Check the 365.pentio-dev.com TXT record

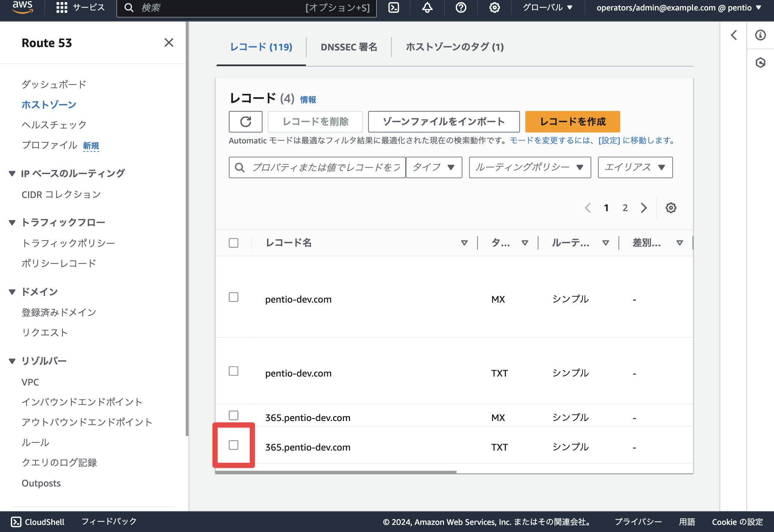(x=234, y=445)
